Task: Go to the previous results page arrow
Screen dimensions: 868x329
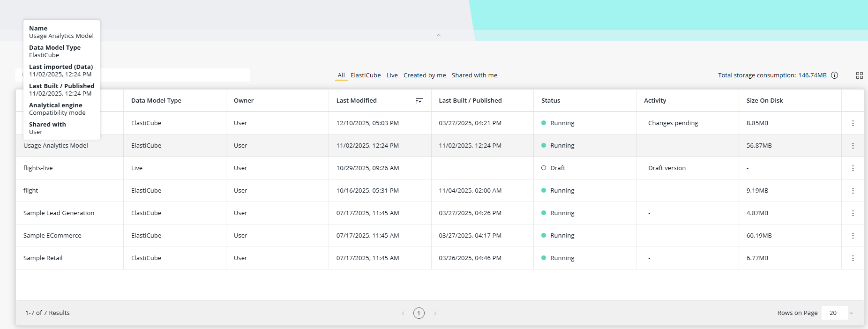Action: (403, 313)
